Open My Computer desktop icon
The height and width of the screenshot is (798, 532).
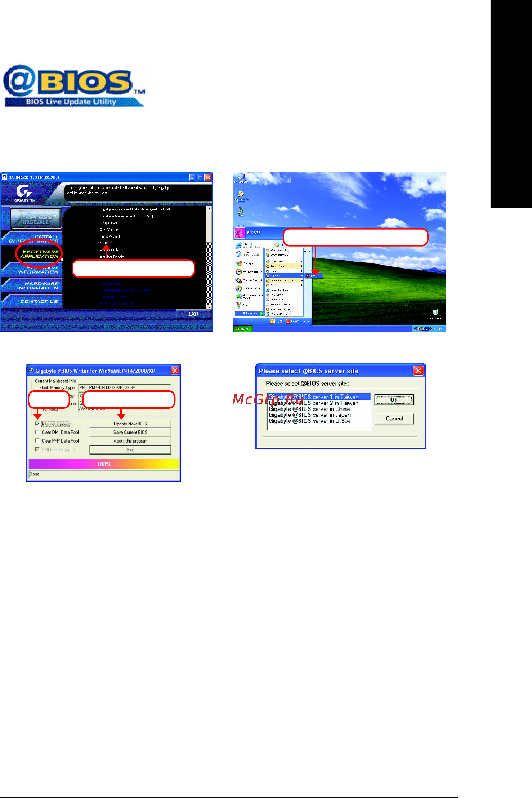241,178
